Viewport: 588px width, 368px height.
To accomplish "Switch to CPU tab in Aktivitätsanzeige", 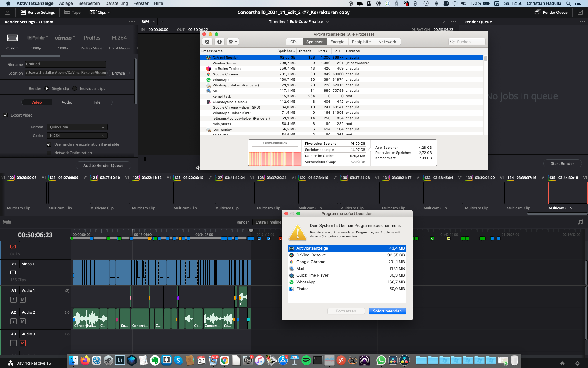I will pos(294,42).
